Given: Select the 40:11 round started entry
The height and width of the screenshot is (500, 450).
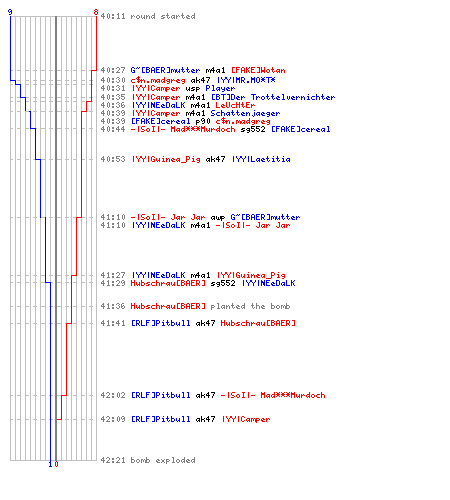Looking at the screenshot, I should tap(148, 16).
